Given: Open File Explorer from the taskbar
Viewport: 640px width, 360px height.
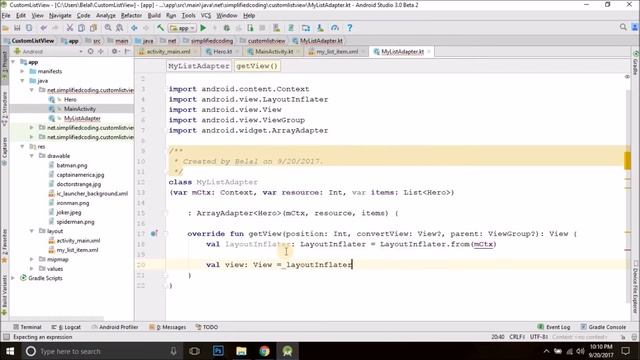Looking at the screenshot, I should coord(241,351).
